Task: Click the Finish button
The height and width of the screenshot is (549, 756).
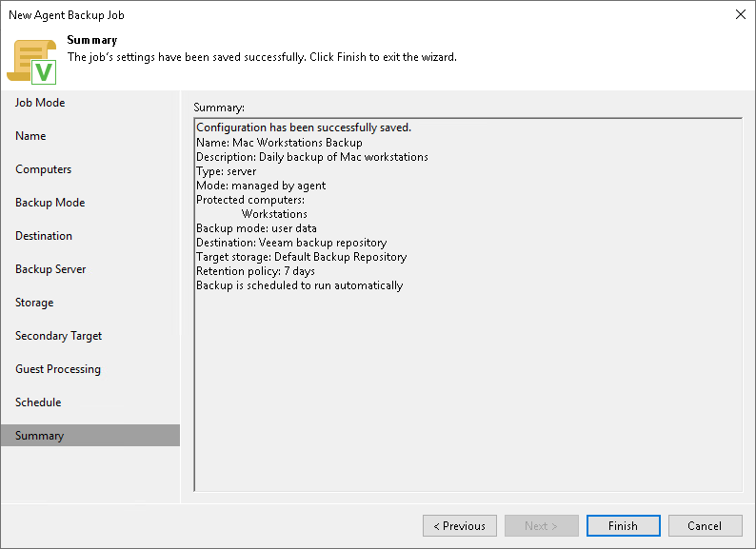Action: 623,525
